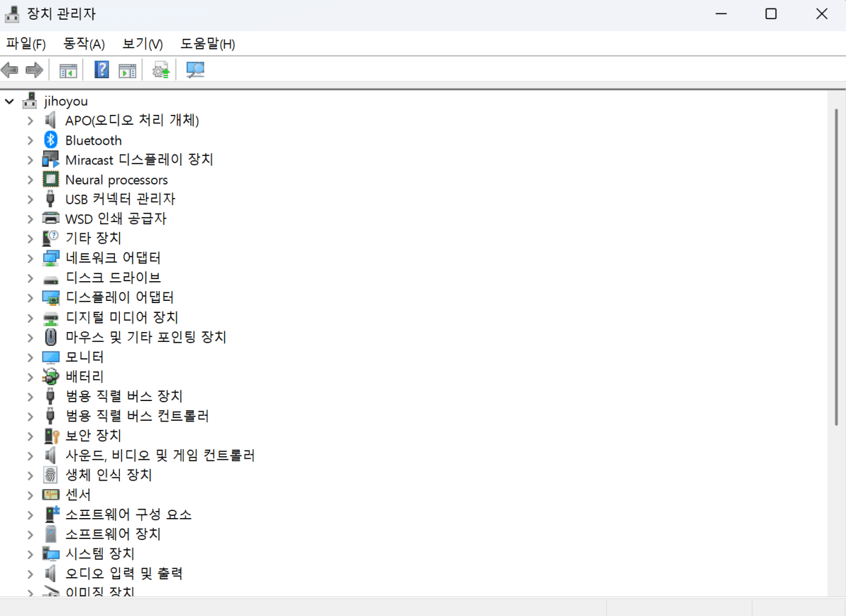
Task: Select the 오디오 입력 및 출력 label text
Action: tap(124, 574)
